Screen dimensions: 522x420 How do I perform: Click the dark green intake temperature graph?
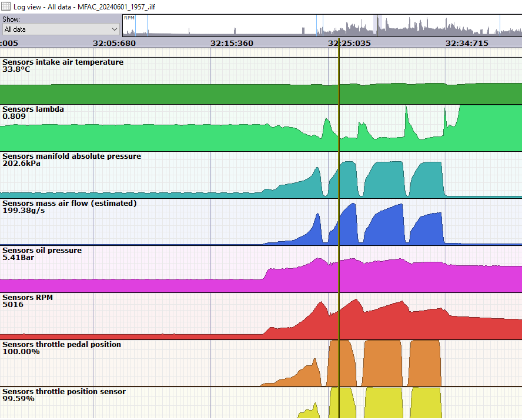pyautogui.click(x=261, y=94)
